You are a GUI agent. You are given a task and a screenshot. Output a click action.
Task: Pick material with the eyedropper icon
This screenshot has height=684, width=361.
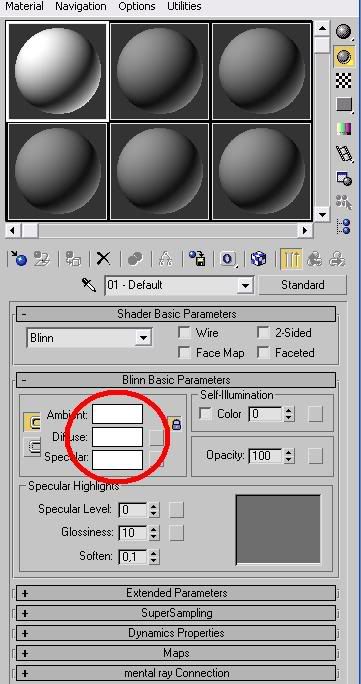[89, 285]
